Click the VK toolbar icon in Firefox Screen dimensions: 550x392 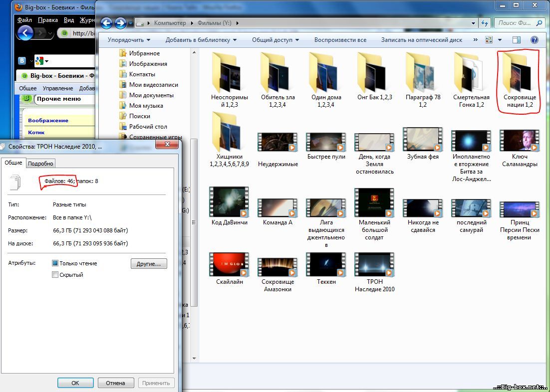22,61
